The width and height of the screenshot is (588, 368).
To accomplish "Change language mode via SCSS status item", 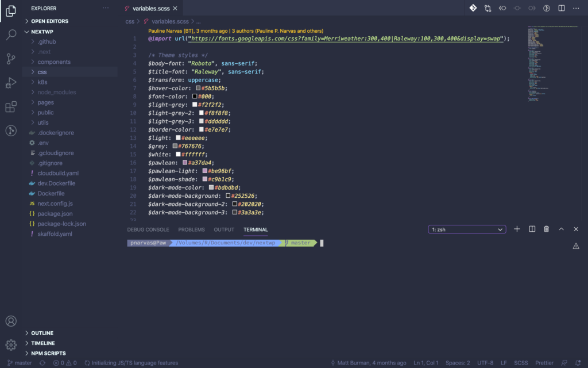I will pos(521,363).
